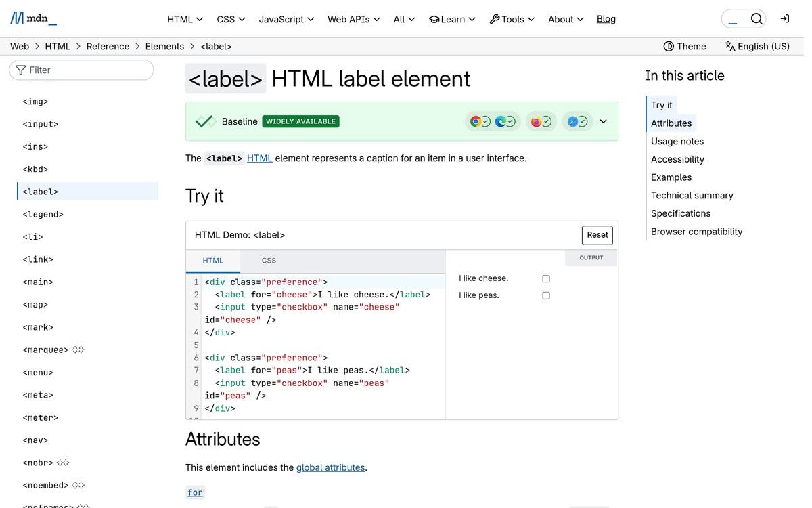
Task: Click the MDN logo
Action: pos(33,19)
